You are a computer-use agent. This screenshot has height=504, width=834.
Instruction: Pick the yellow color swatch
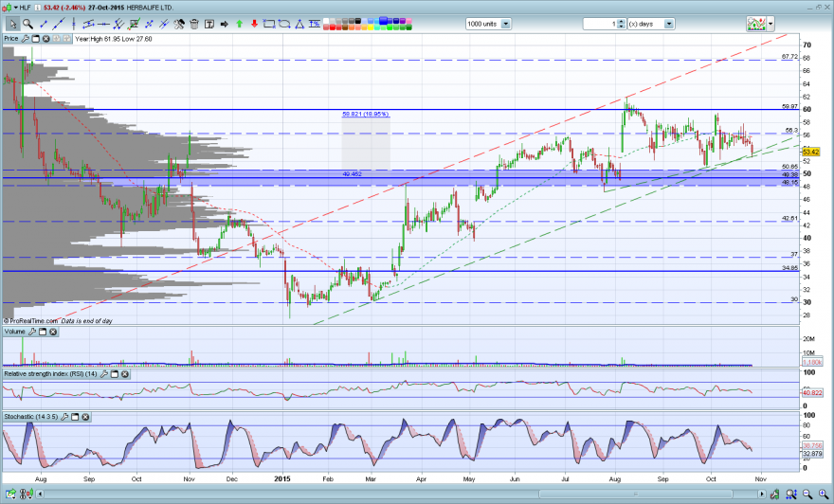[371, 27]
